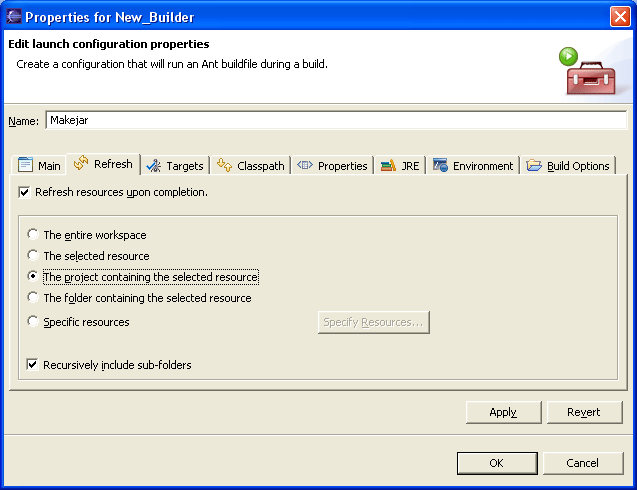Click the Targets tab checkmark icon
Image resolution: width=637 pixels, height=490 pixels.
pyautogui.click(x=154, y=165)
